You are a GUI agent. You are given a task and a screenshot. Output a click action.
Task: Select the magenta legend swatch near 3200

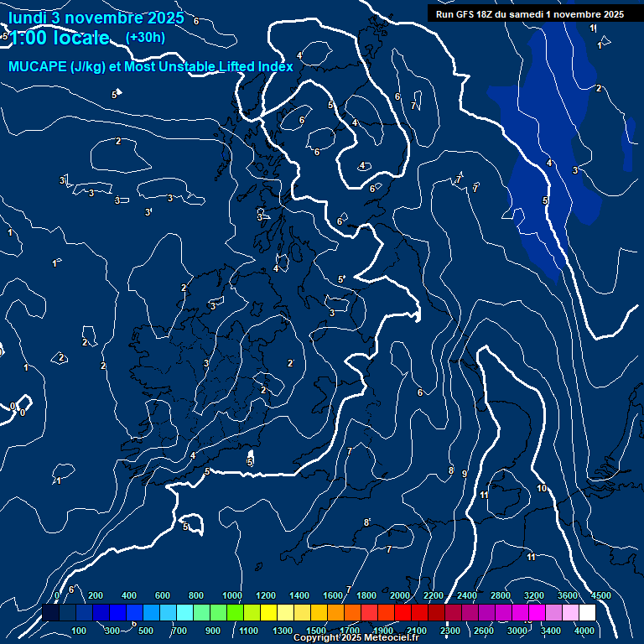pos(537,613)
